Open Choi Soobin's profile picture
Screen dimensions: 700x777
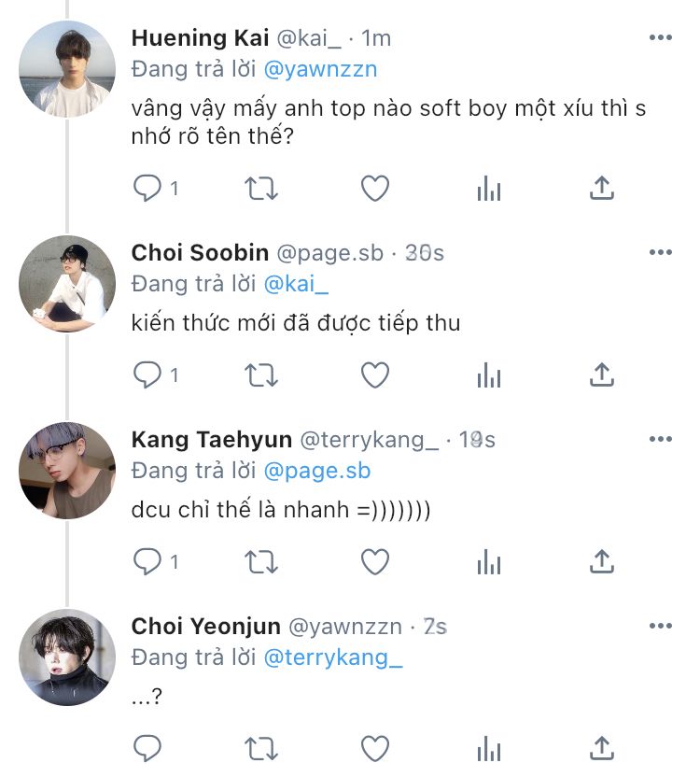tap(67, 284)
